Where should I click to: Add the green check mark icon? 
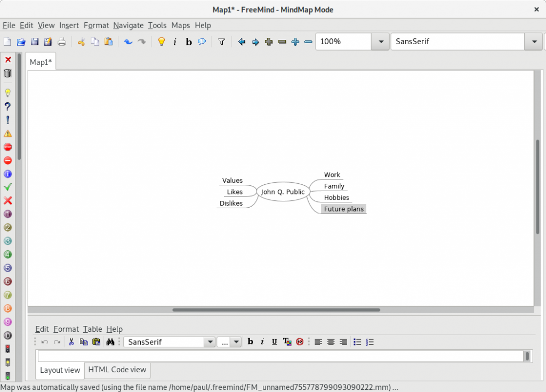[7, 187]
